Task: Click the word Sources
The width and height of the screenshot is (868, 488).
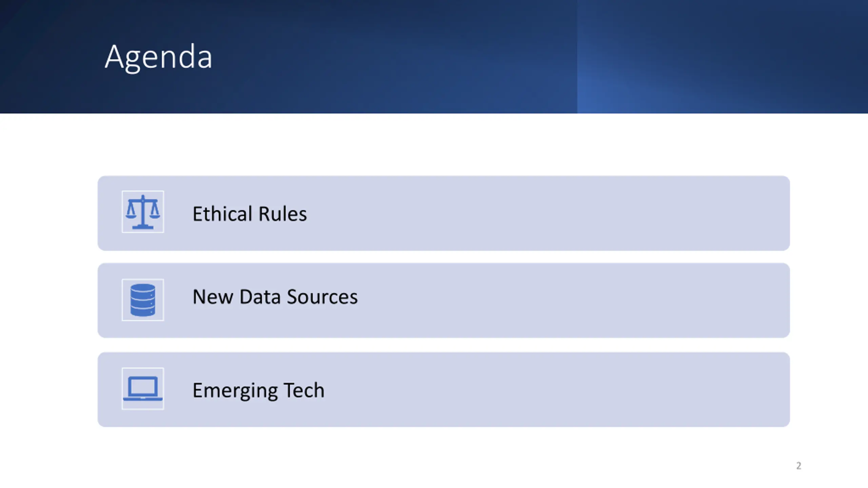Action: coord(322,297)
